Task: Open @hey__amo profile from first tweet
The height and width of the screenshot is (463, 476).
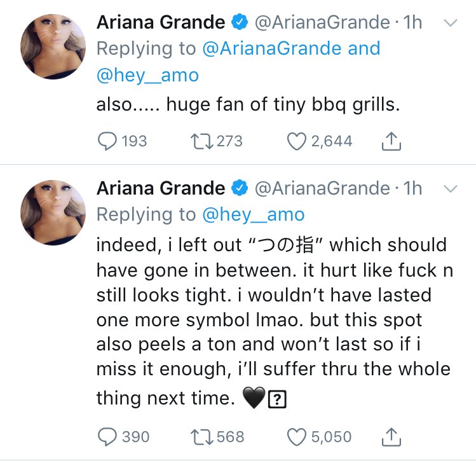Action: [x=147, y=76]
